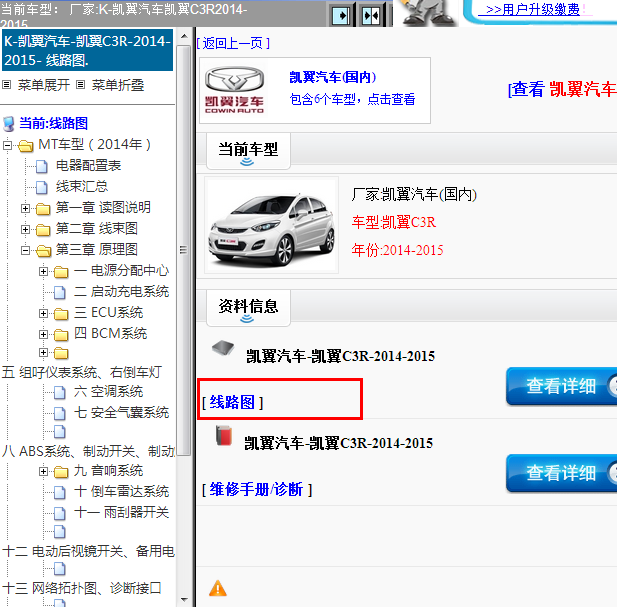Click the page icon of 电器配置表
Screen dimensions: 617x607
(x=42, y=166)
